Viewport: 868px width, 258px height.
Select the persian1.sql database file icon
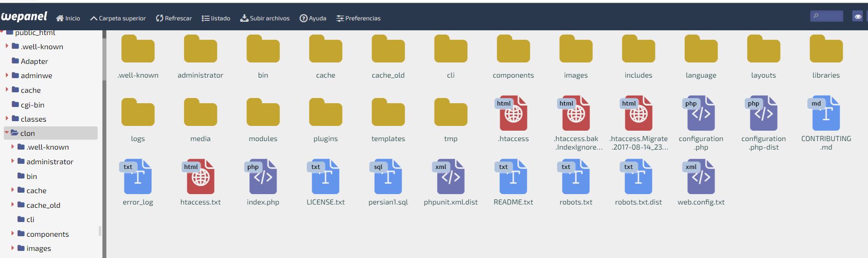point(386,177)
